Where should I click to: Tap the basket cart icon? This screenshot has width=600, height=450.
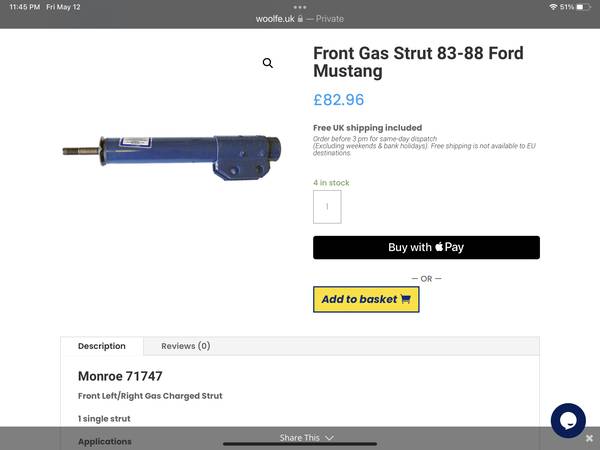pyautogui.click(x=405, y=299)
